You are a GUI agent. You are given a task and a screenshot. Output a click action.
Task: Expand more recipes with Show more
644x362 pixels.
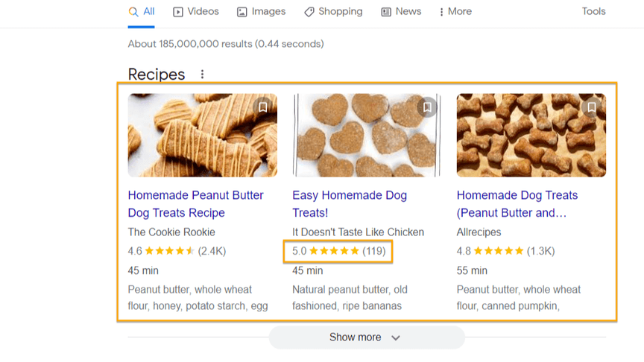[x=367, y=337]
